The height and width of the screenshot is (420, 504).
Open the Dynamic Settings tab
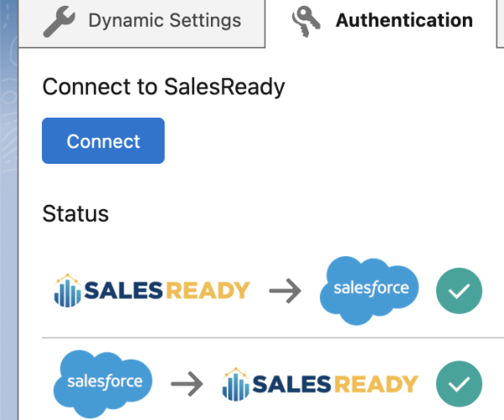[142, 22]
